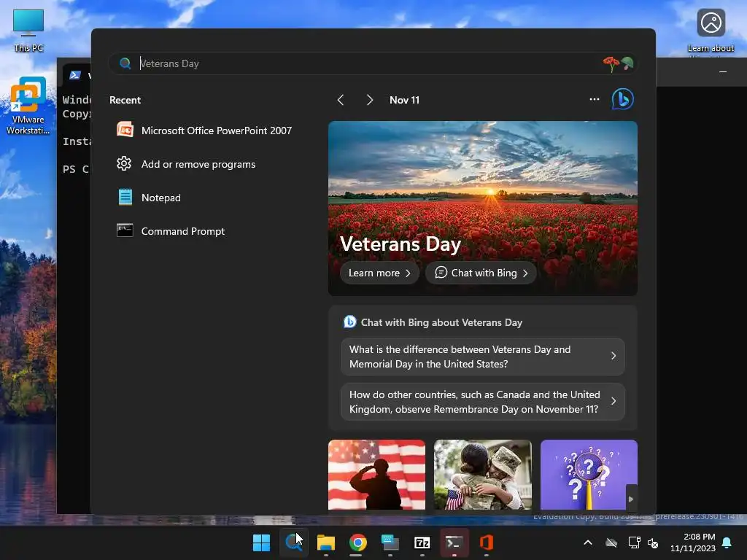The image size is (747, 560).
Task: Minimize the background terminal window
Action: coord(723,72)
